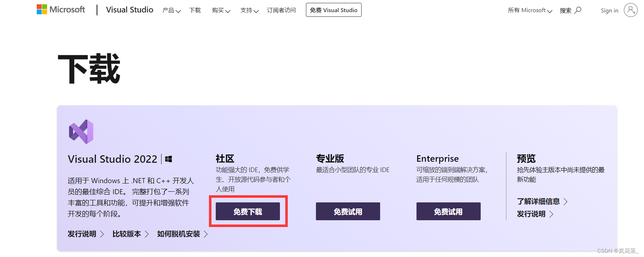Open 发行说明 link under 预览
644x257 pixels.
pyautogui.click(x=535, y=214)
